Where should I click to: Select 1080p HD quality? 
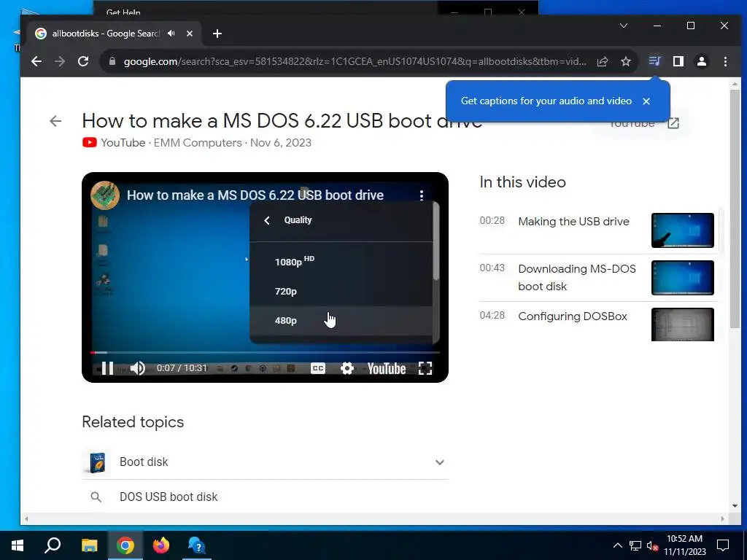341,262
